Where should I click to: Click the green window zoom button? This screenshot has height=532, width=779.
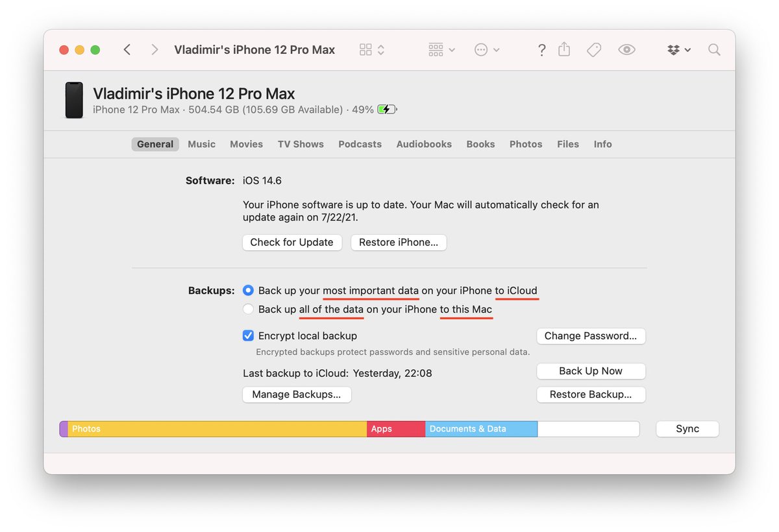point(95,50)
